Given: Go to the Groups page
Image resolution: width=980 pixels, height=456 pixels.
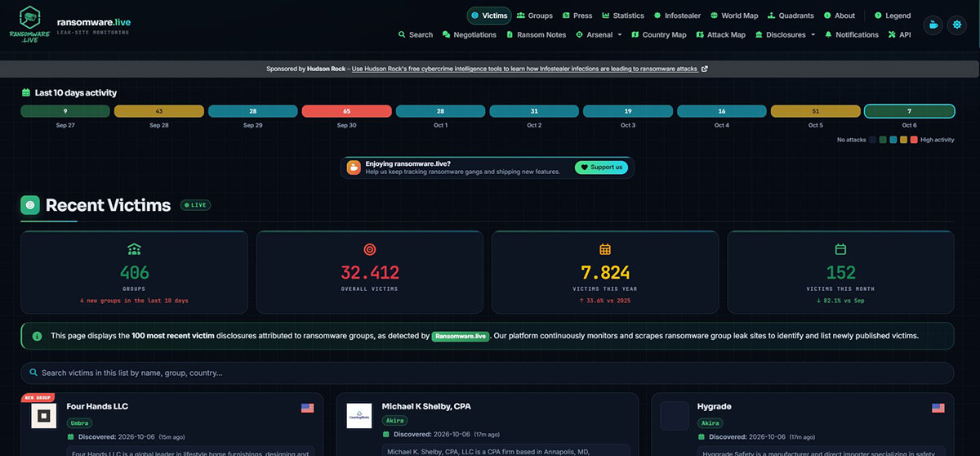Looking at the screenshot, I should tap(534, 16).
